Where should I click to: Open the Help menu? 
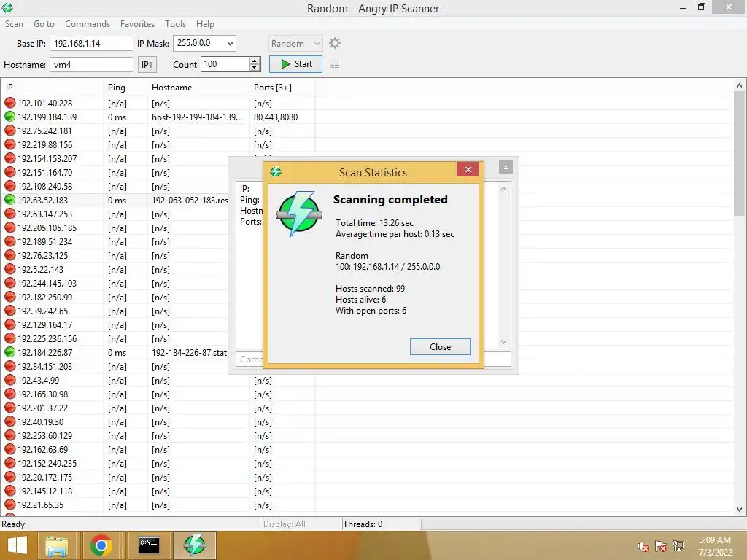205,24
